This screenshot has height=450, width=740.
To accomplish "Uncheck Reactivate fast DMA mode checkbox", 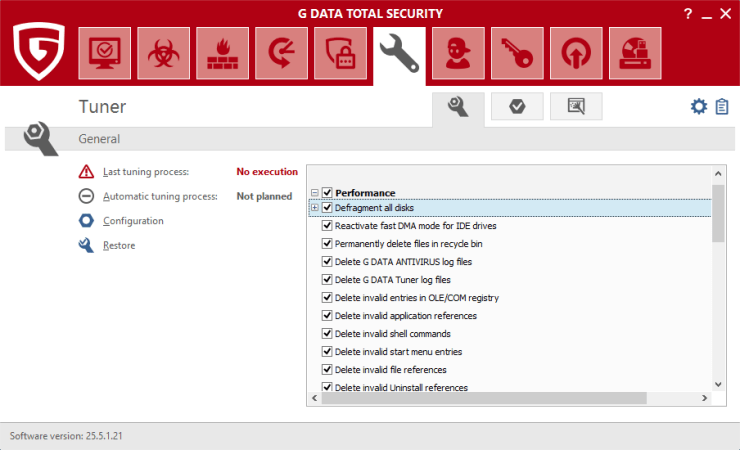I will pyautogui.click(x=327, y=225).
